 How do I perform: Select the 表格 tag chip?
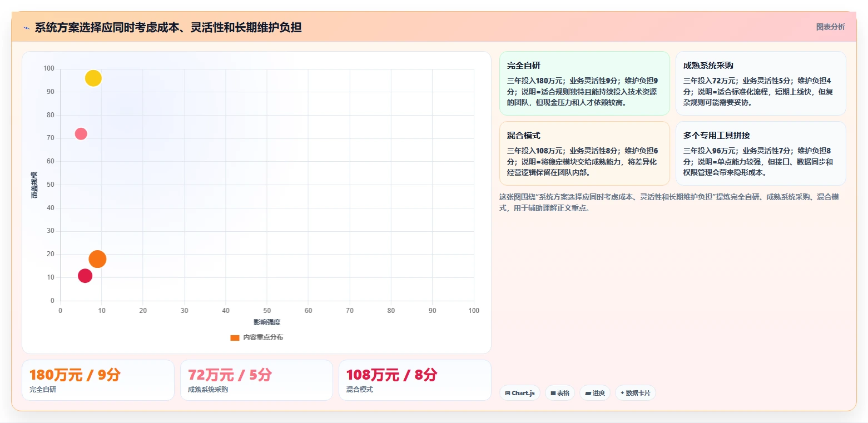[x=560, y=393]
